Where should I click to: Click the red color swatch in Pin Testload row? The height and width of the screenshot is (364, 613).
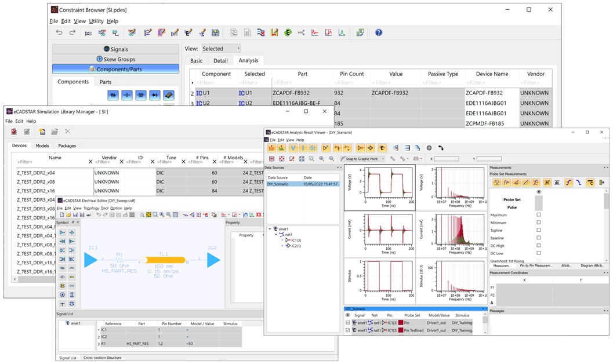tap(401, 330)
